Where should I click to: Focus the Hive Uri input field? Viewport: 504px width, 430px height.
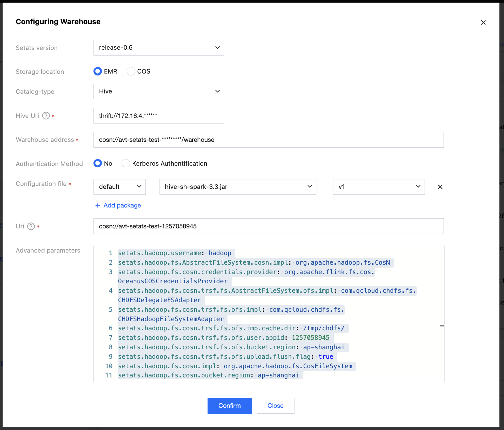click(x=159, y=116)
